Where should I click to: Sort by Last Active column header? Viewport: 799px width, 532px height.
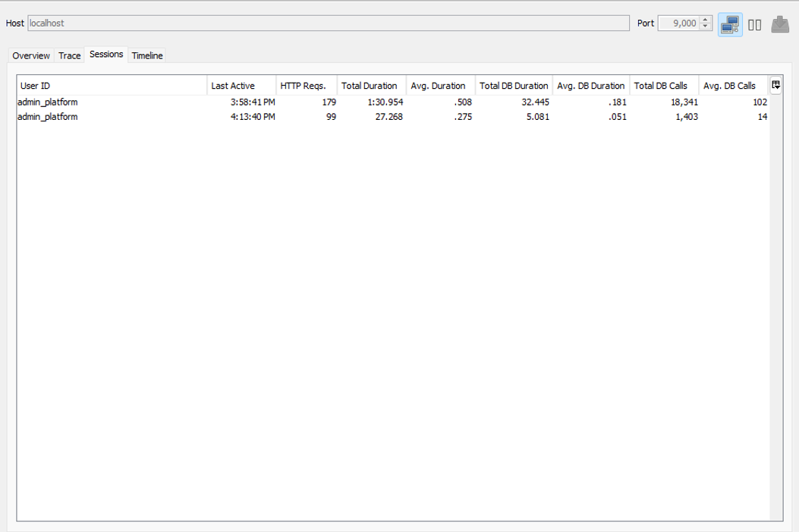click(241, 86)
